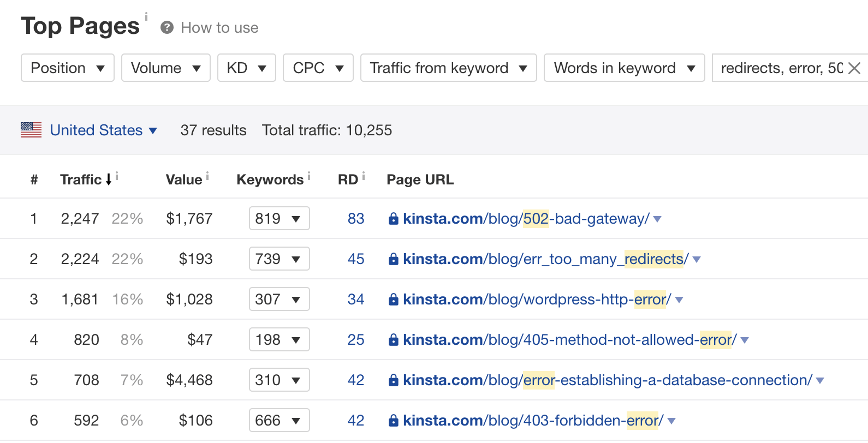Image resolution: width=868 pixels, height=443 pixels.
Task: Open URL menu arrow for 403-forbidden-error
Action: (671, 421)
